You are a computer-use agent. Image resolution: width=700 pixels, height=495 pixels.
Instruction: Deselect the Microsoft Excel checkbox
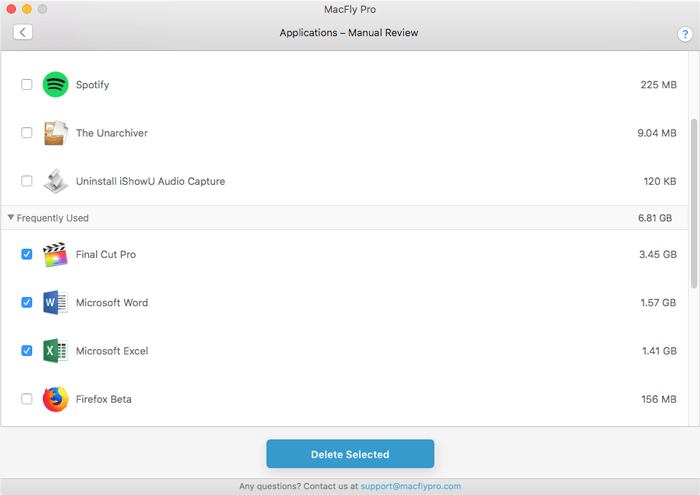[x=27, y=351]
